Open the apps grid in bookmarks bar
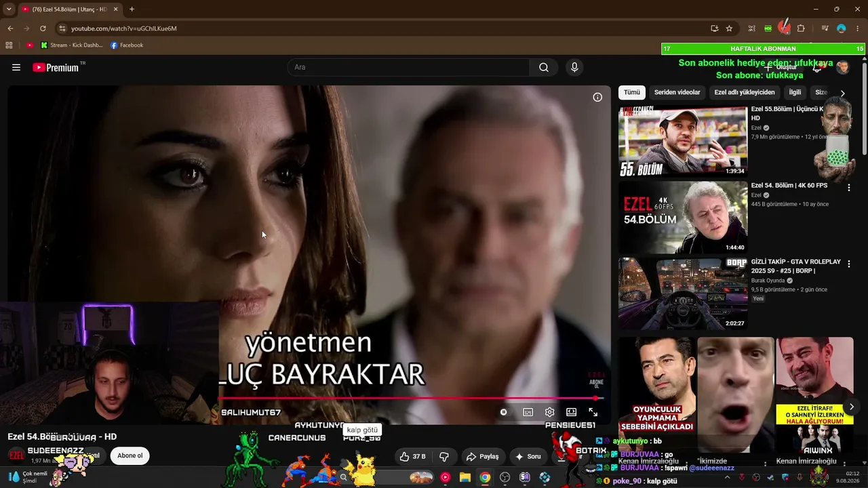 [x=9, y=45]
